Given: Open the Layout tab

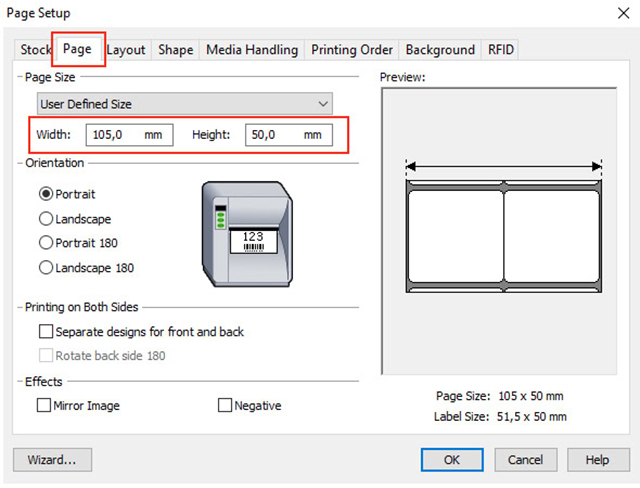Looking at the screenshot, I should click(126, 49).
